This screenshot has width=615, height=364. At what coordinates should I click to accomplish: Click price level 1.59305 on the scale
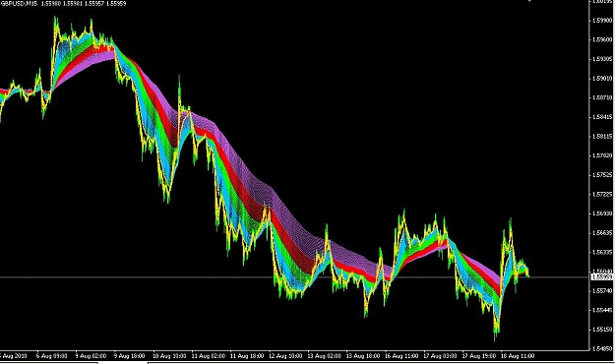point(602,59)
